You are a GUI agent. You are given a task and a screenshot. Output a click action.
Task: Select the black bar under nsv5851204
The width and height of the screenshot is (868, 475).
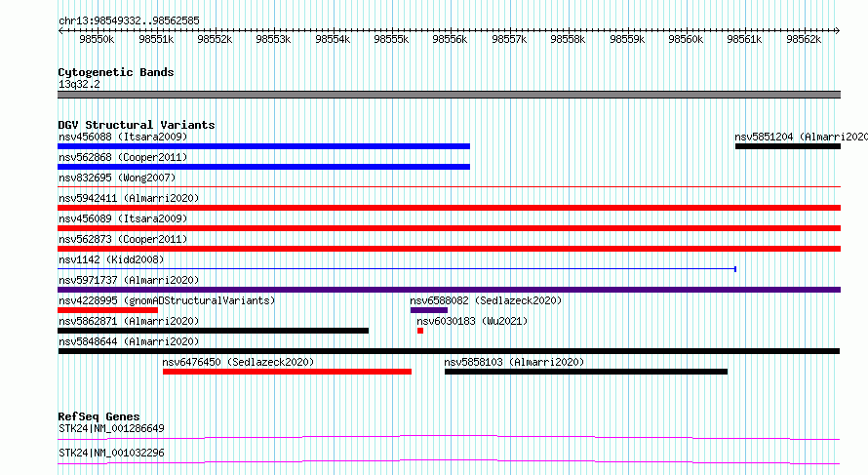788,146
